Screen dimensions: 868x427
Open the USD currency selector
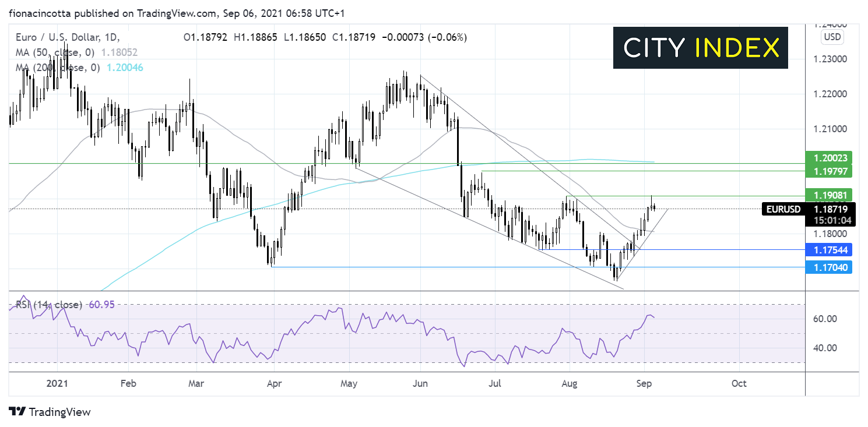tap(830, 37)
